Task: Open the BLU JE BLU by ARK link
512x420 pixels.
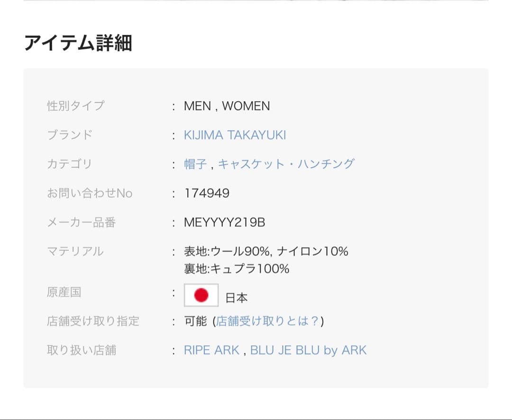Action: click(x=308, y=350)
